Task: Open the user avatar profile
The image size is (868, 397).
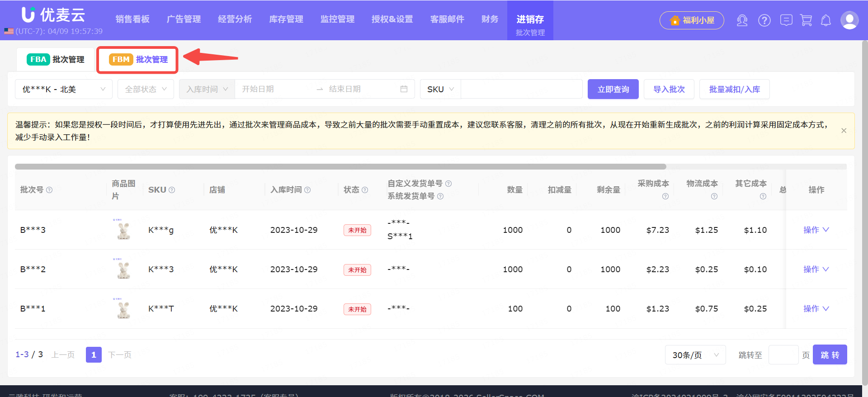Action: [849, 20]
